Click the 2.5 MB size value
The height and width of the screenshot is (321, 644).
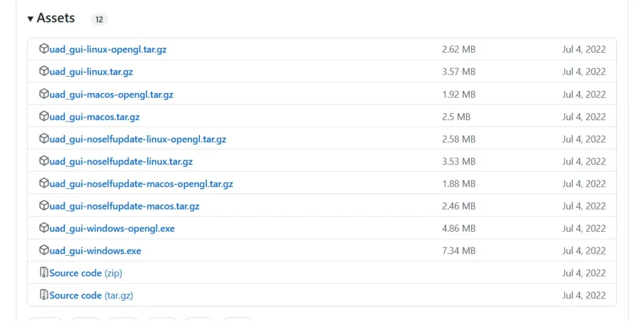click(x=456, y=117)
